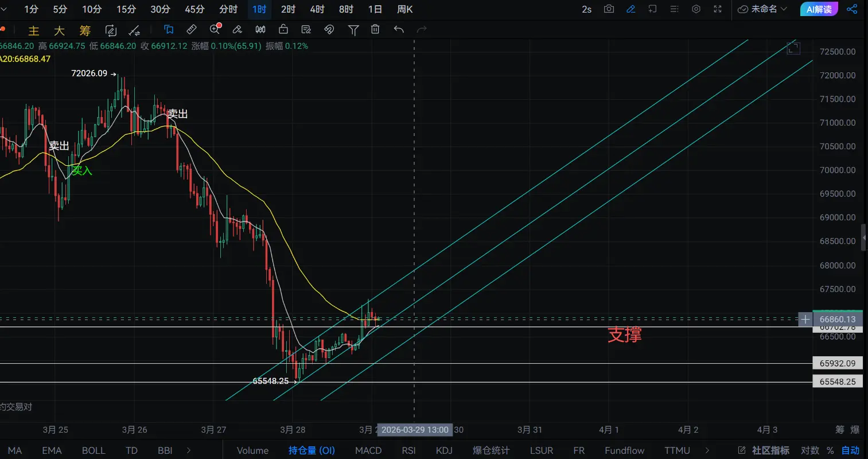Toggle the 大 indicator button
Image resolution: width=868 pixels, height=459 pixels.
pyautogui.click(x=59, y=30)
